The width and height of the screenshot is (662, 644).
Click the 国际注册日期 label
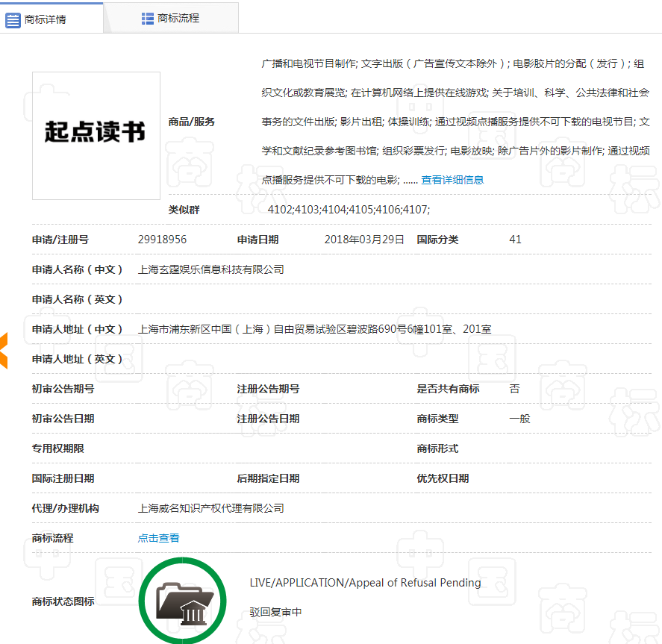63,478
